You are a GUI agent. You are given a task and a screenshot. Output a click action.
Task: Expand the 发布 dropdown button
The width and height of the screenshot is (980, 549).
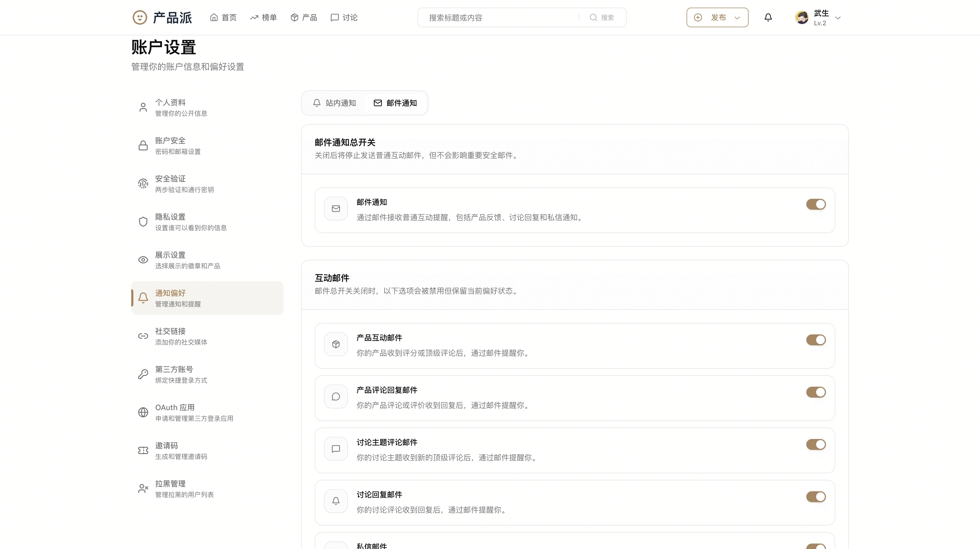tap(717, 17)
